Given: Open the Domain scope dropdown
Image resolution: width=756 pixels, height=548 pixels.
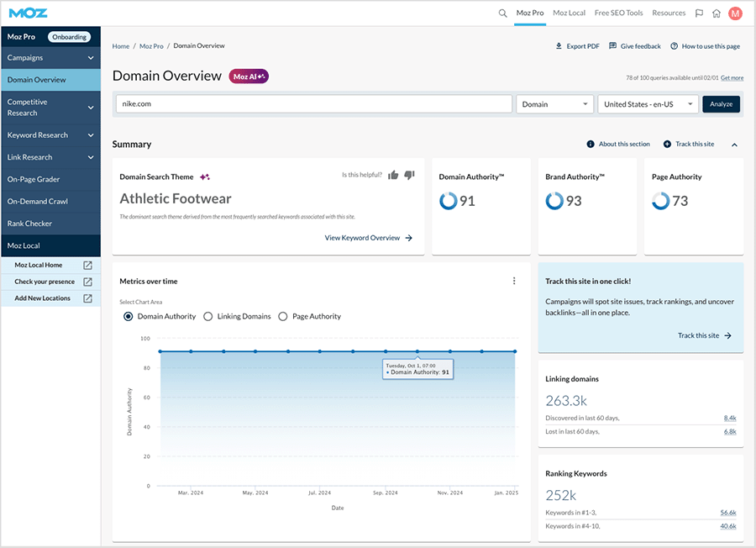Looking at the screenshot, I should [554, 104].
